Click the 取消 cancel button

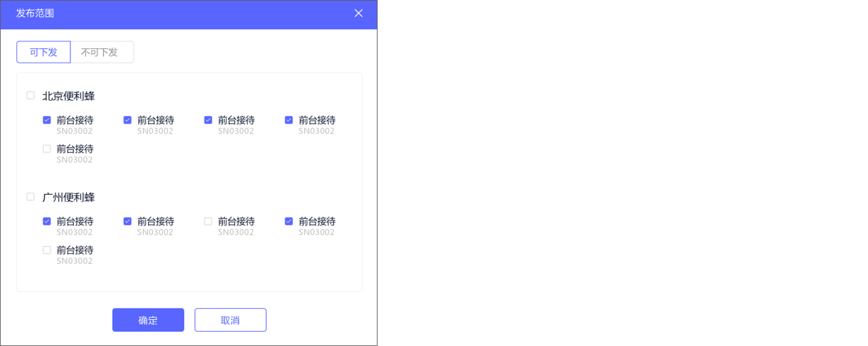pos(230,320)
